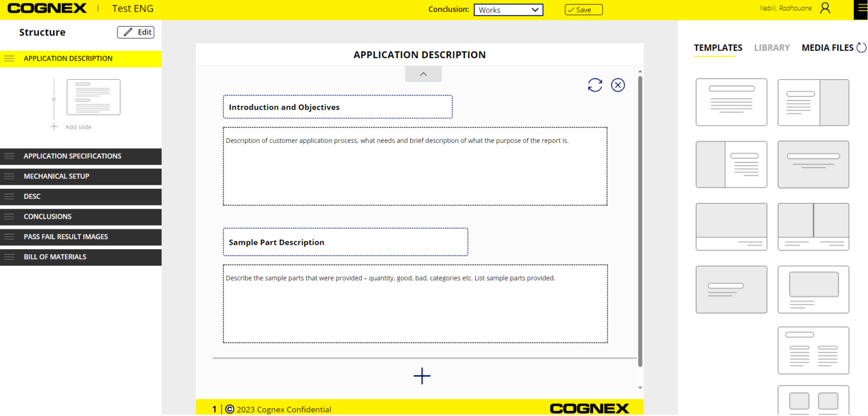
Task: Choose the title and text template
Action: (731, 102)
